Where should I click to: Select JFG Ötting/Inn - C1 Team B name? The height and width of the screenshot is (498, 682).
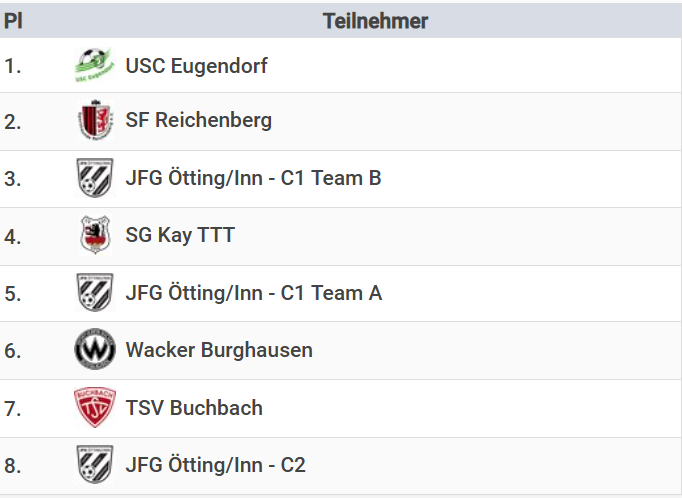tap(253, 178)
